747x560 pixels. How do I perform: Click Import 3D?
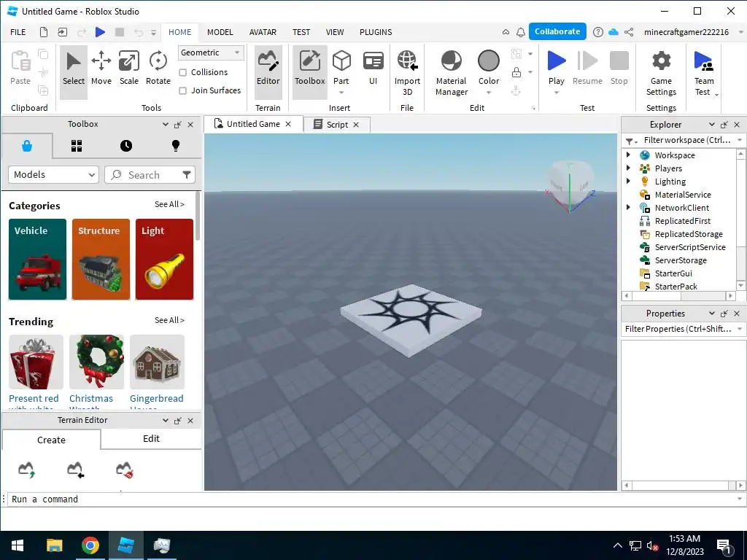point(407,72)
